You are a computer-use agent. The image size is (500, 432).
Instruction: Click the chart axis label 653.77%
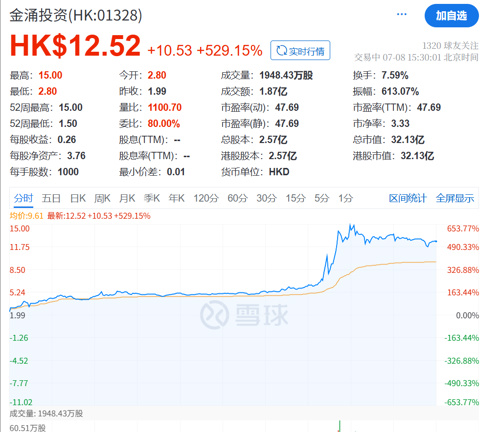click(463, 229)
